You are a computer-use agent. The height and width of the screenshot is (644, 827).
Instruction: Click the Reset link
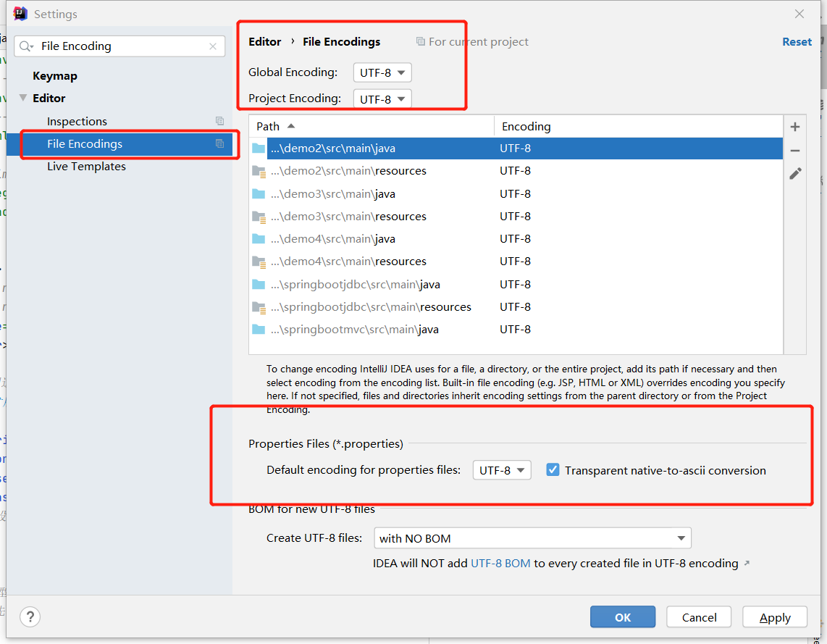[x=797, y=42]
